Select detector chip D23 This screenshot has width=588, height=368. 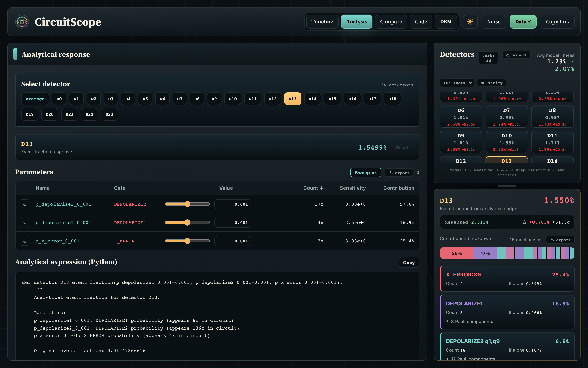[109, 114]
